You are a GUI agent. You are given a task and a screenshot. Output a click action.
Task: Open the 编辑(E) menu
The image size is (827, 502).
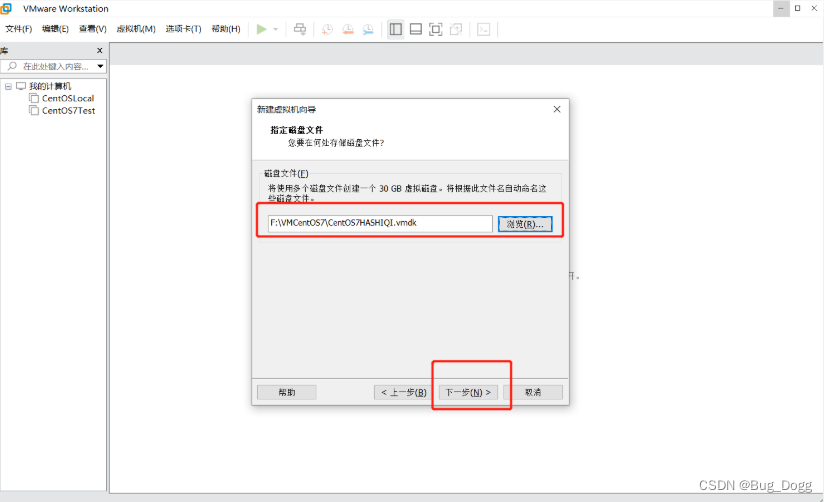(55, 29)
